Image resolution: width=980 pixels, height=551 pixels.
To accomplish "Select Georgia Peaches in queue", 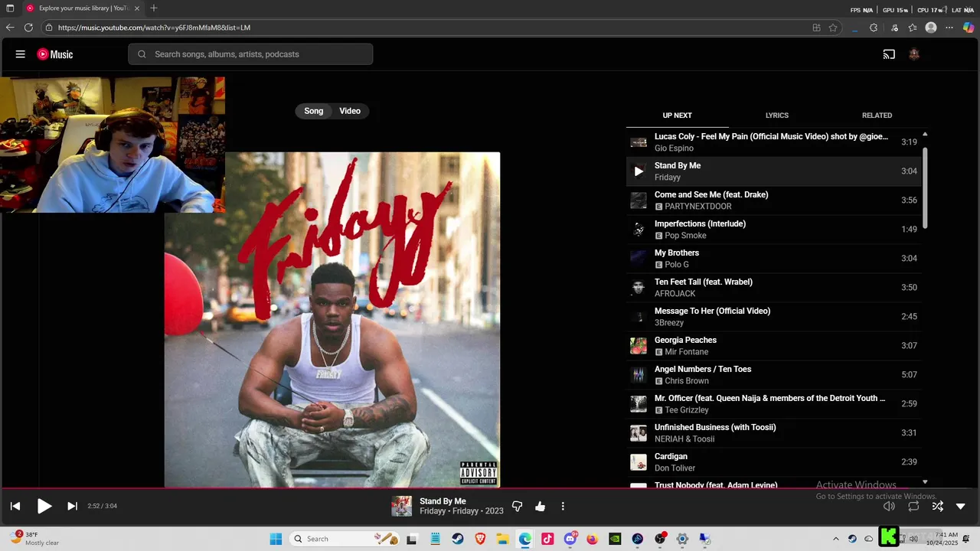I will click(773, 346).
